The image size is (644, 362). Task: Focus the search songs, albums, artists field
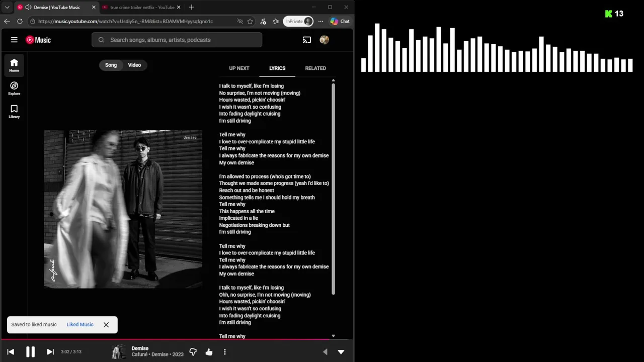pyautogui.click(x=177, y=40)
